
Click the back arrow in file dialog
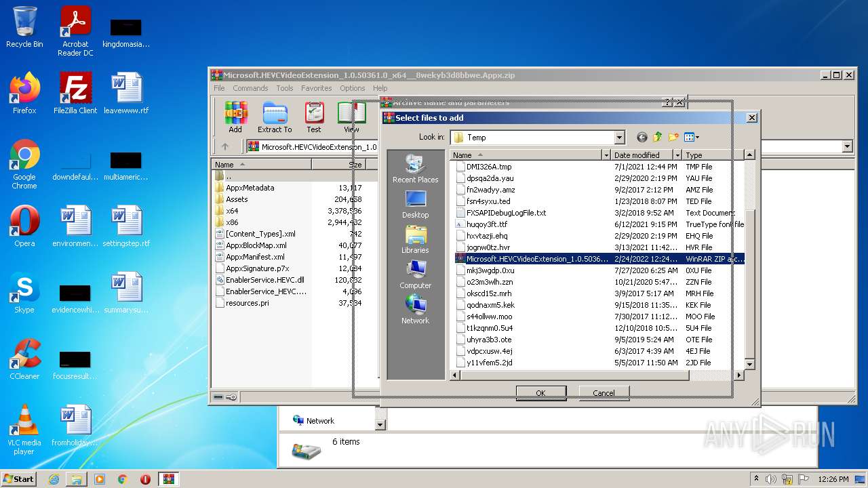tap(642, 138)
